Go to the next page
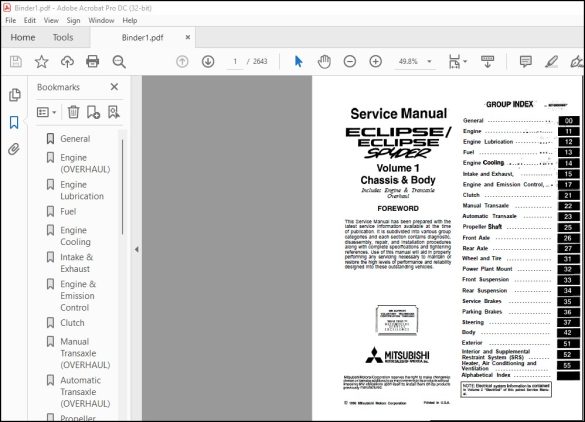The image size is (585, 422). pos(208,62)
